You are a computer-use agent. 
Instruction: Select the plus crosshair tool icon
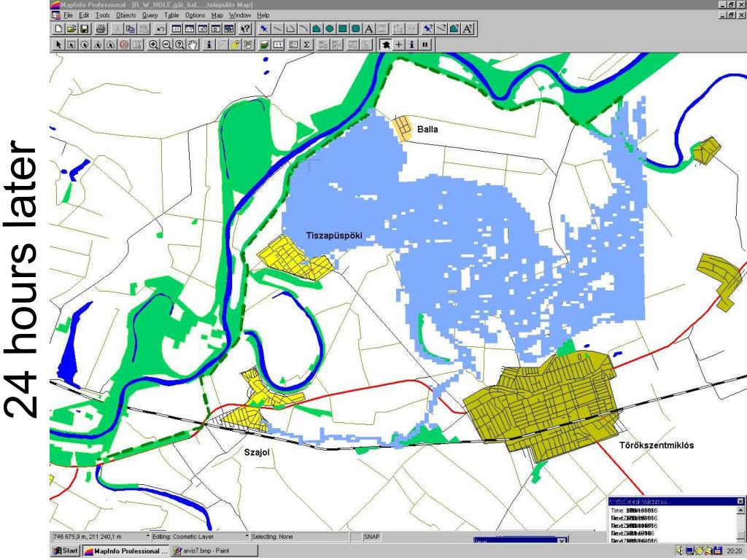tap(399, 44)
